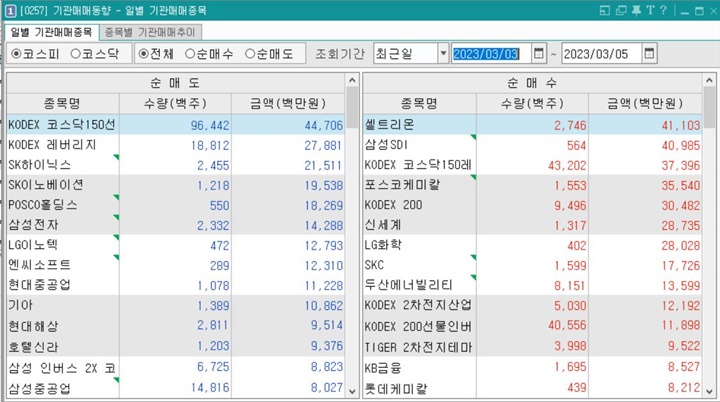720x402 pixels.
Task: Click 수량(백주) header in 순매도 table
Action: pyautogui.click(x=175, y=103)
